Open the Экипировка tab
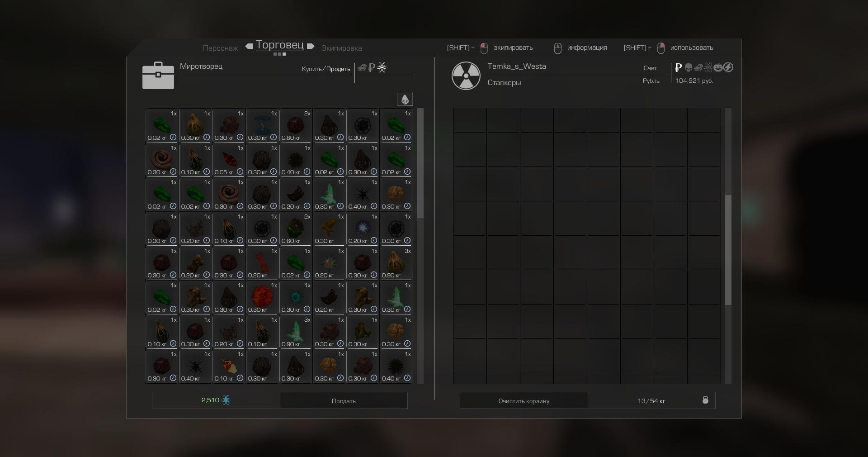868x457 pixels. (341, 48)
